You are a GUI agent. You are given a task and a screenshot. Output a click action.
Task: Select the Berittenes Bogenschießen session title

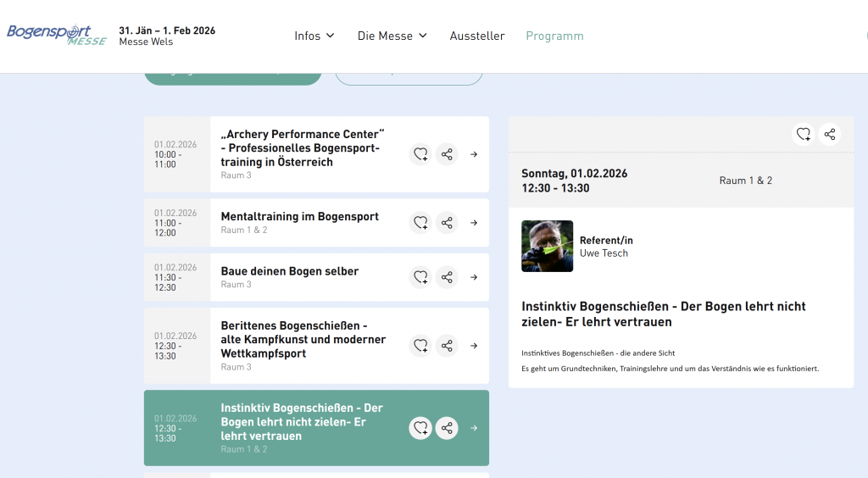click(303, 339)
